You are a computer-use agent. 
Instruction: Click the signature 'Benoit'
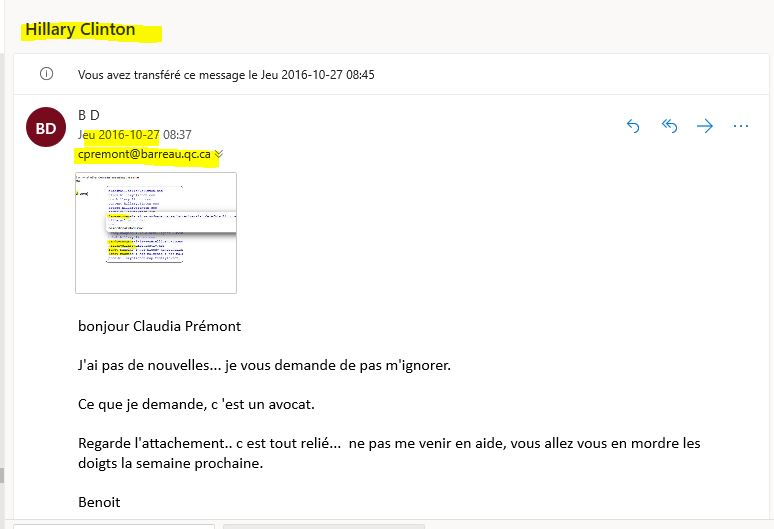coord(98,500)
